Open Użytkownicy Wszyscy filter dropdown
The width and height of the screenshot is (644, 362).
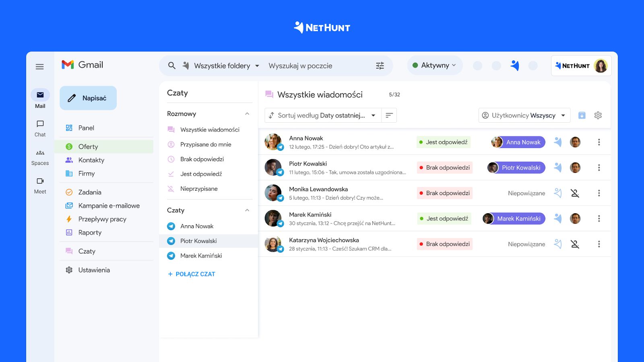pos(524,115)
